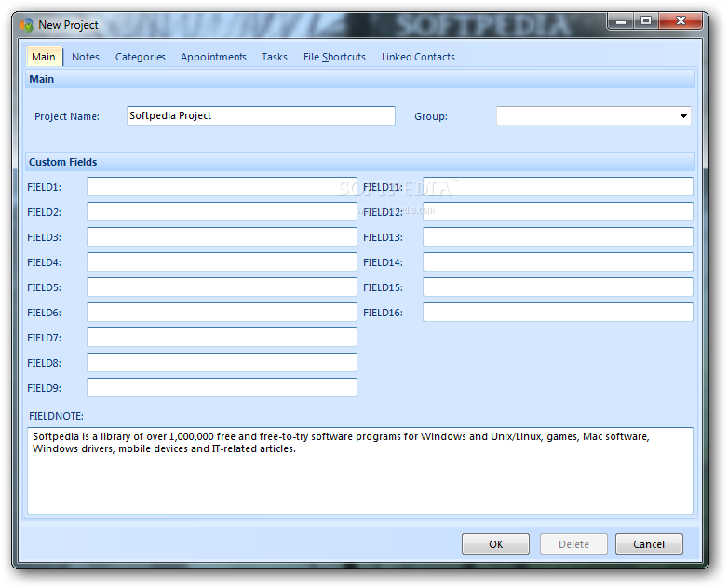
Task: Click the New Project app icon in title bar
Action: point(26,24)
